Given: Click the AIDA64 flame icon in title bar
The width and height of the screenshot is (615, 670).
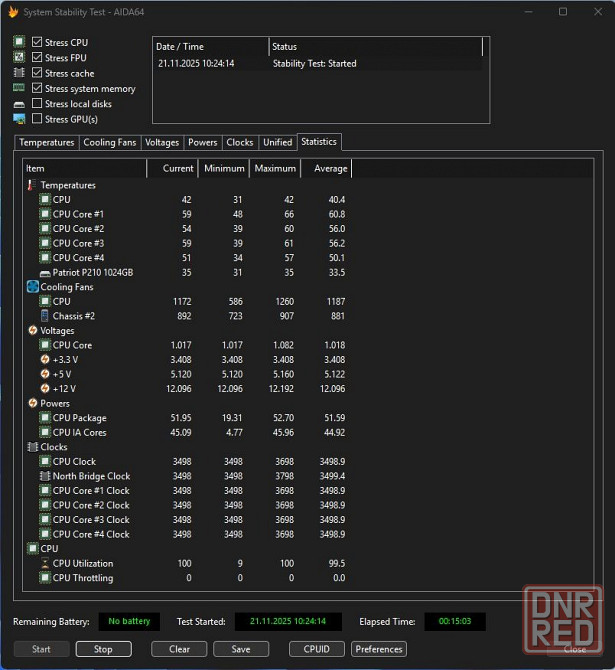Looking at the screenshot, I should pos(12,12).
